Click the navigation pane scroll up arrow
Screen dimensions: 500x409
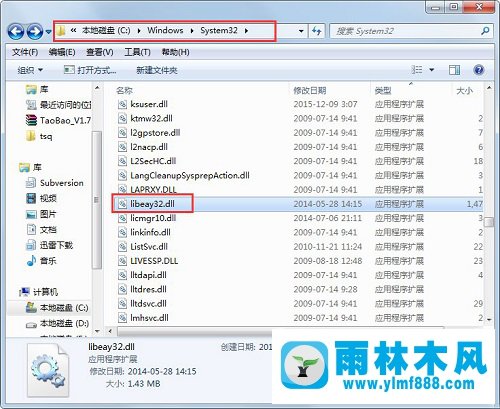point(97,88)
